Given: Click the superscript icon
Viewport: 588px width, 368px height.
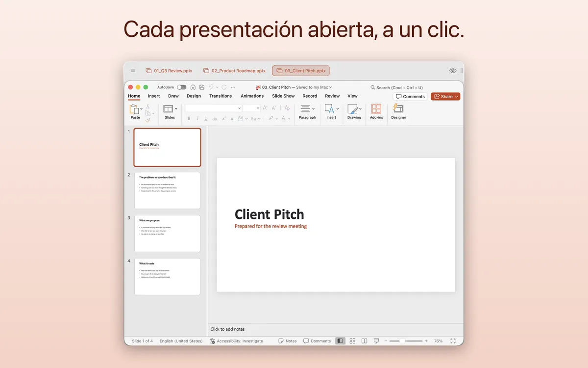Looking at the screenshot, I should point(223,119).
